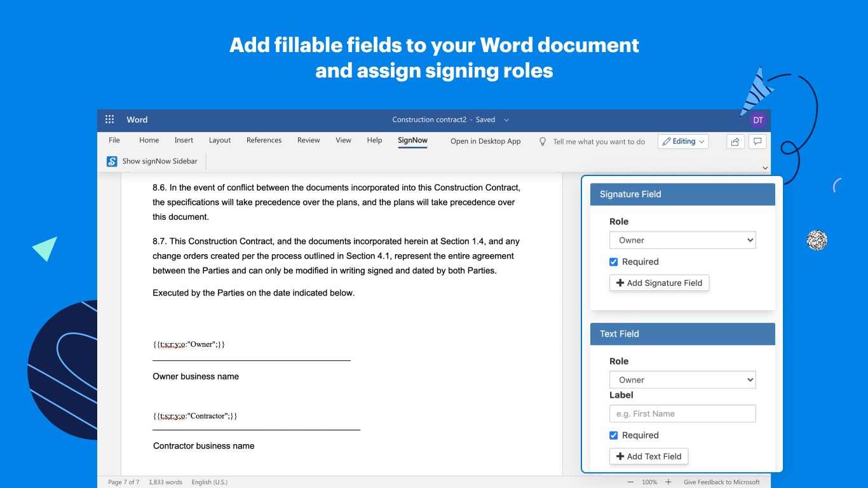Click Tell me what you want to do
This screenshot has width=868, height=488.
(x=599, y=142)
